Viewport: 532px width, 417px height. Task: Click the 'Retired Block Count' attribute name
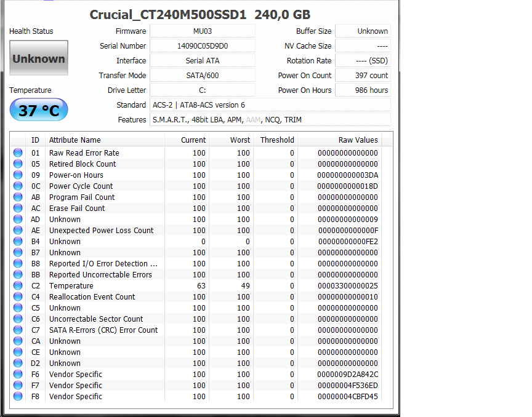coord(83,164)
